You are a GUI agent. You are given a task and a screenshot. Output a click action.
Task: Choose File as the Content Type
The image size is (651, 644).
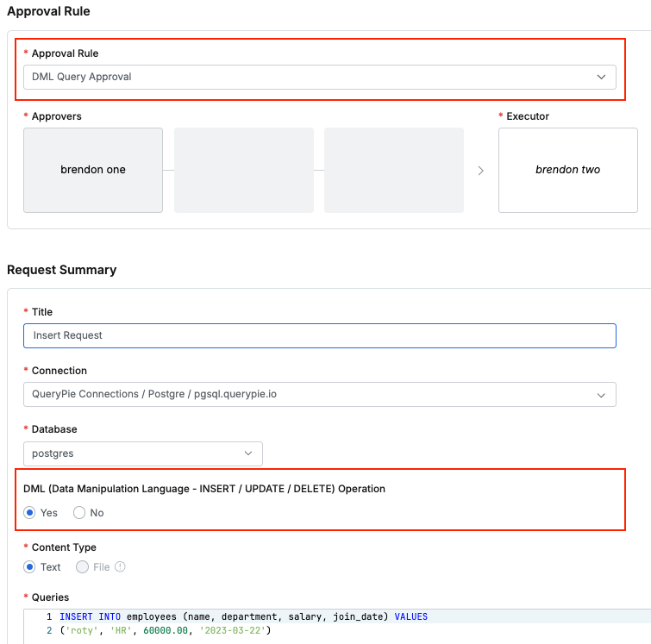83,567
